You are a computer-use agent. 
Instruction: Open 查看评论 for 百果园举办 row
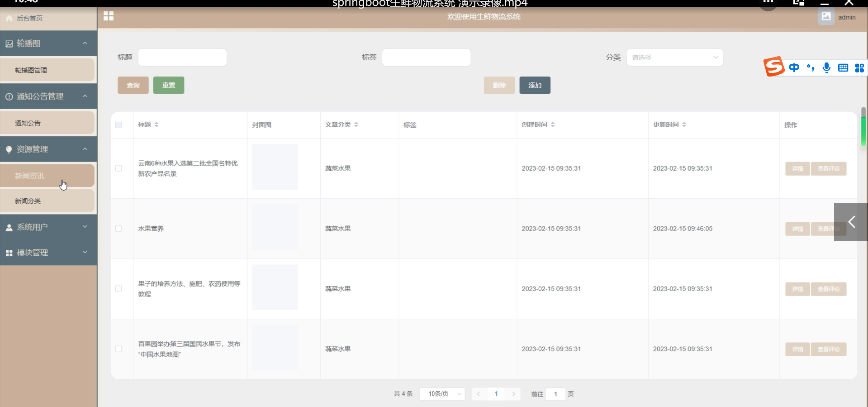[829, 350]
